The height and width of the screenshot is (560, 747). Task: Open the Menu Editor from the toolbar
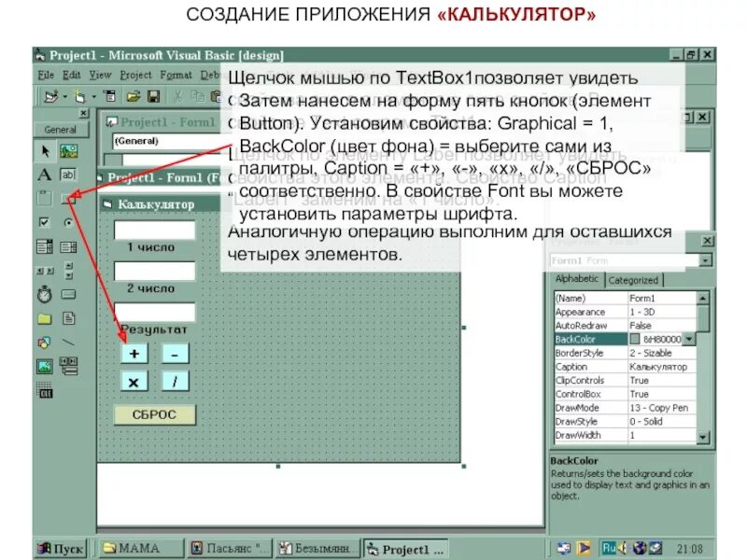110,97
